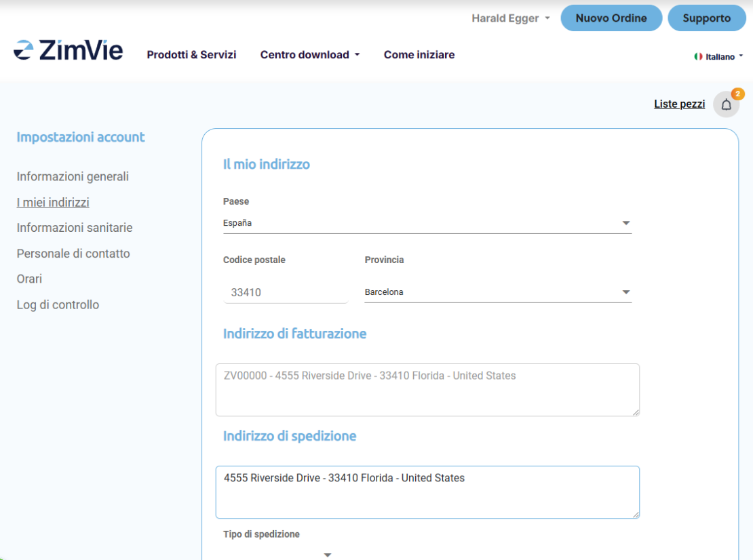Go to Personale di contatto section
753x560 pixels.
tap(73, 254)
